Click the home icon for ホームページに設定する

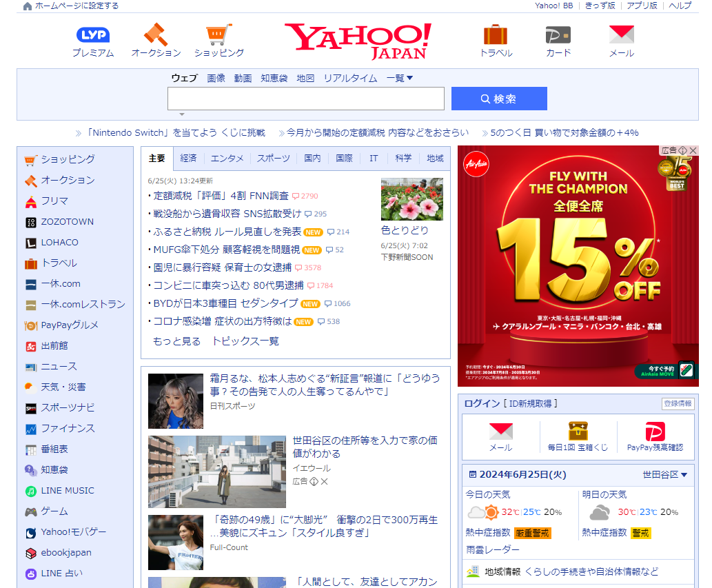tap(28, 6)
